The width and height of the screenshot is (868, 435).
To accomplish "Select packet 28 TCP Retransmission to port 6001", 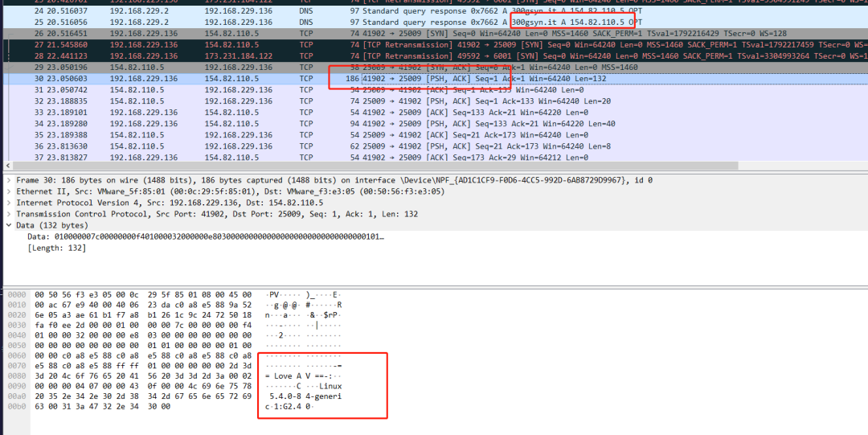I will click(434, 56).
